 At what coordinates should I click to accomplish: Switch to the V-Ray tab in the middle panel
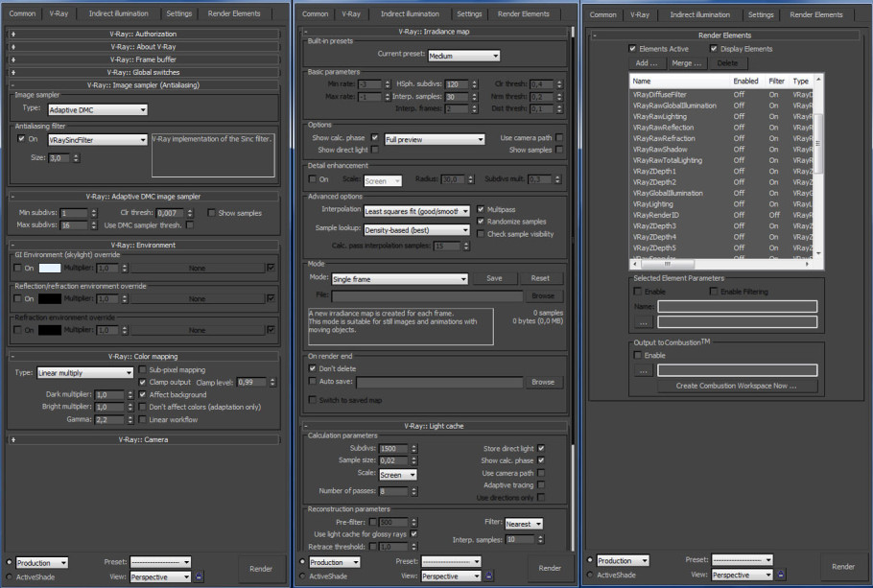tap(351, 14)
